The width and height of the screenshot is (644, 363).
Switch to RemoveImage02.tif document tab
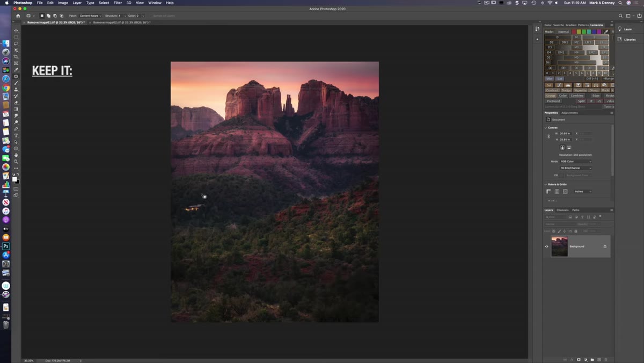click(x=122, y=23)
